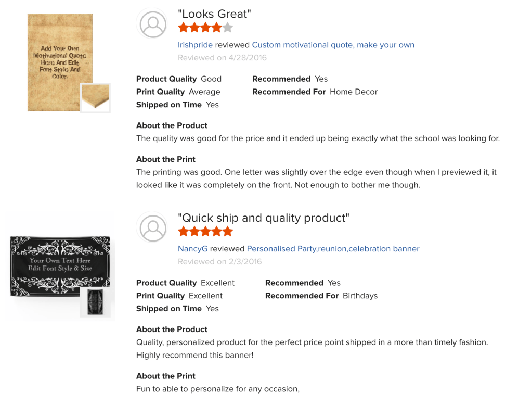The width and height of the screenshot is (532, 406).
Task: Open "Personalised Party,reunion,celebration banner" product link
Action: (333, 249)
